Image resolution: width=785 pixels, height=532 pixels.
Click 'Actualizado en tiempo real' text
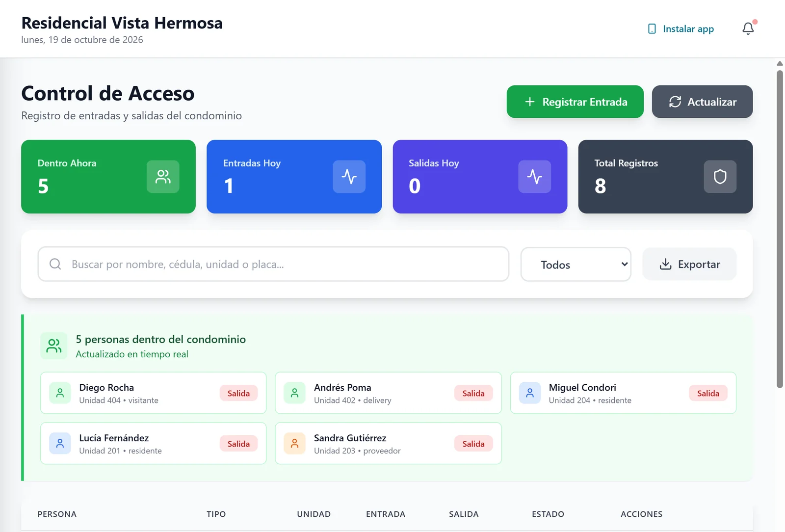tap(132, 354)
